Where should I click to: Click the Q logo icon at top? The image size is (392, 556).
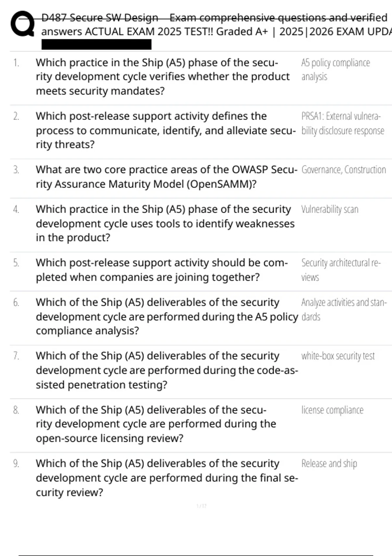[x=22, y=24]
